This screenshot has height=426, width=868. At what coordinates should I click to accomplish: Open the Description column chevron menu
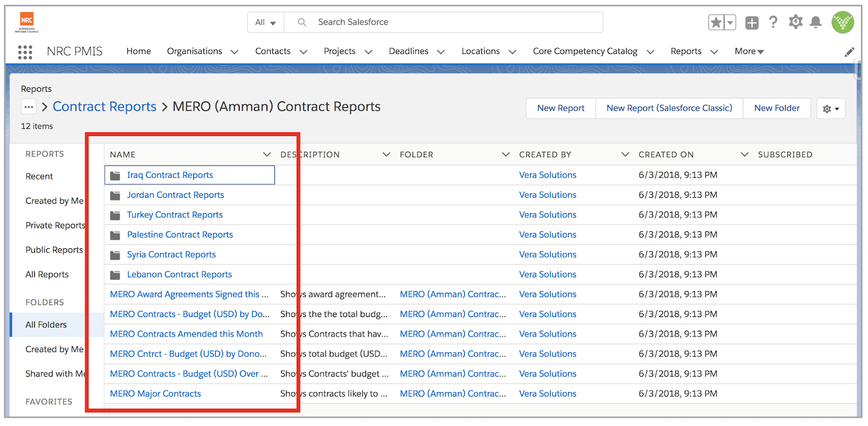[386, 154]
